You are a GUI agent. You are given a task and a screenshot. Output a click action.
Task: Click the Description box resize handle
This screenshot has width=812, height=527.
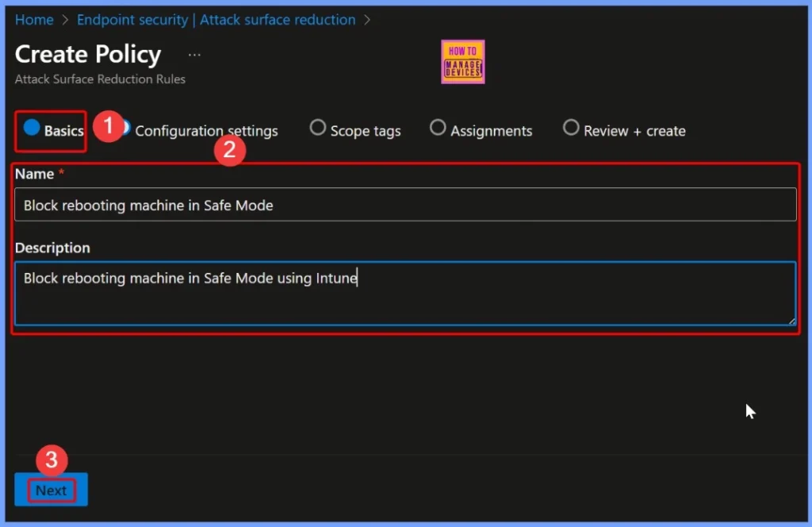(793, 321)
